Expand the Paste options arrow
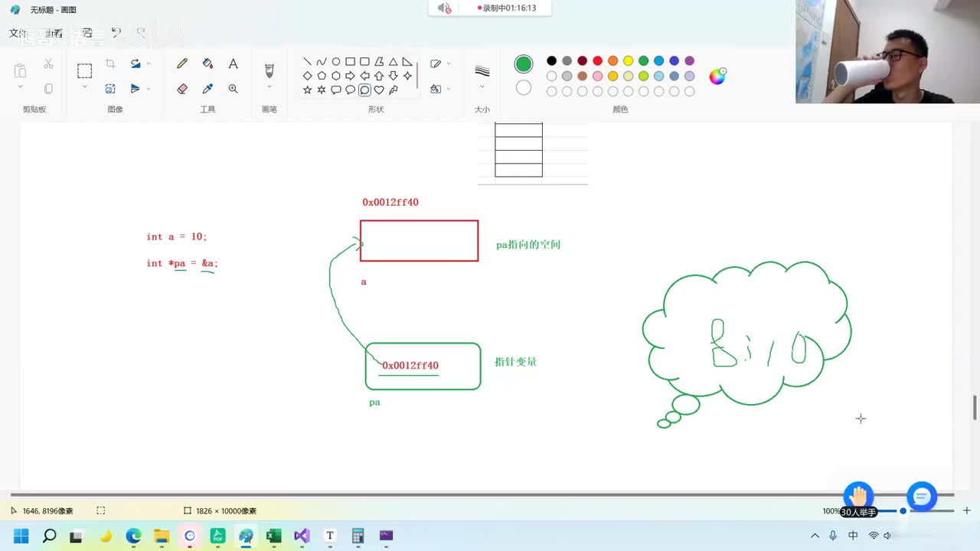The image size is (980, 551). (20, 87)
